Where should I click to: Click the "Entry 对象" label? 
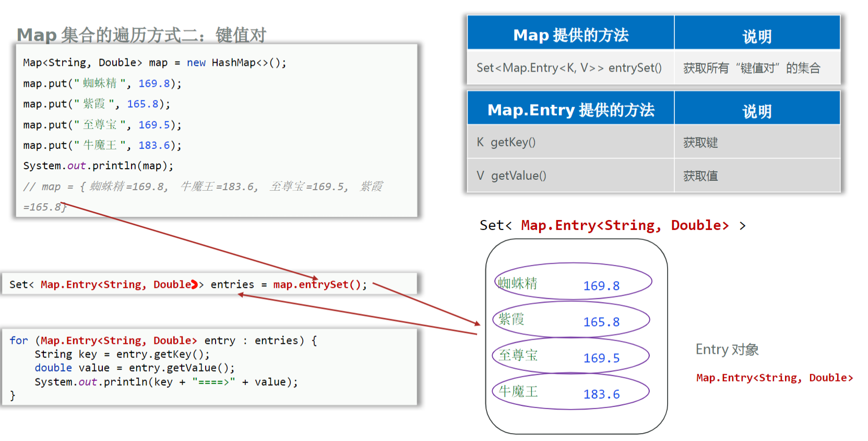tap(727, 350)
